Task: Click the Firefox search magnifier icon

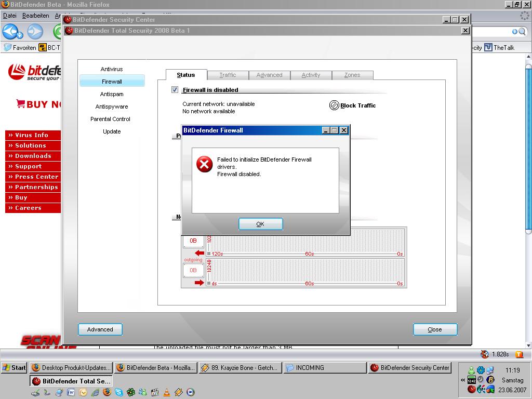Action: [x=522, y=32]
